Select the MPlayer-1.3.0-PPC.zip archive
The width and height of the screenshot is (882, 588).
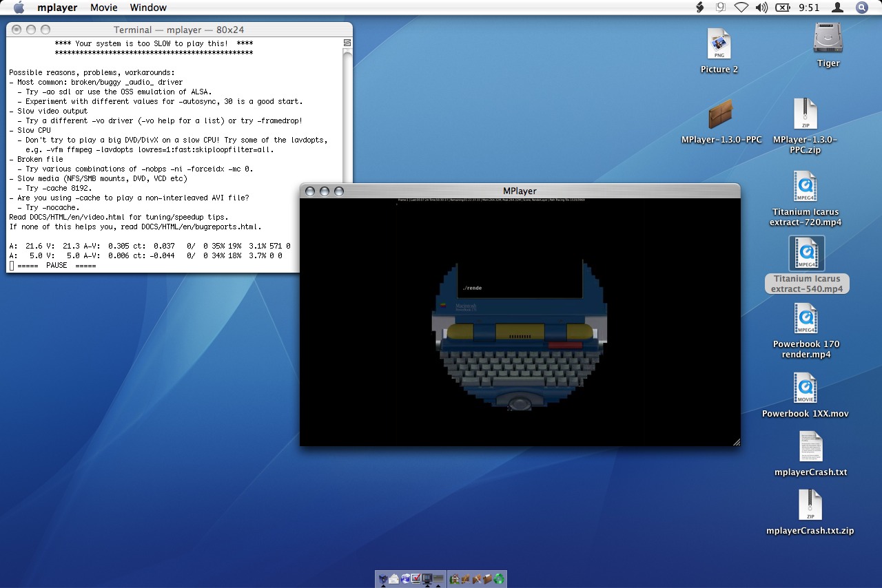pos(805,114)
